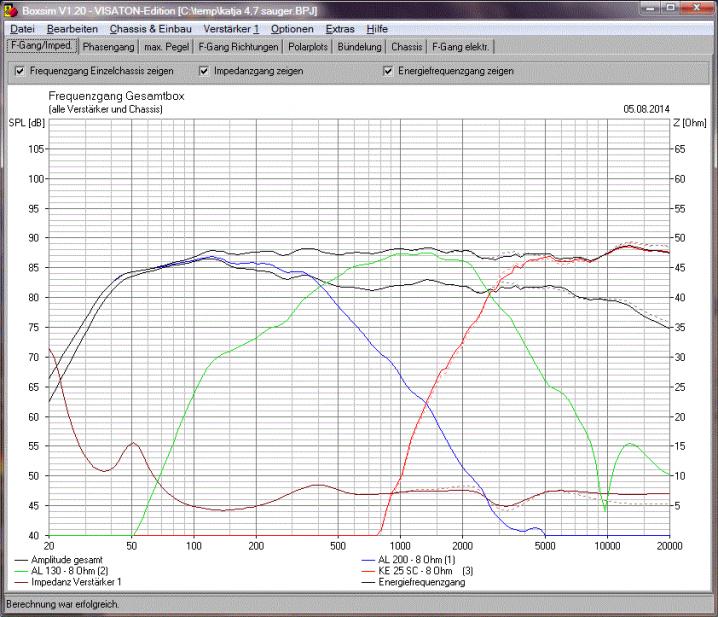Select the F-Gang elektr. tab
The height and width of the screenshot is (617, 718).
460,47
